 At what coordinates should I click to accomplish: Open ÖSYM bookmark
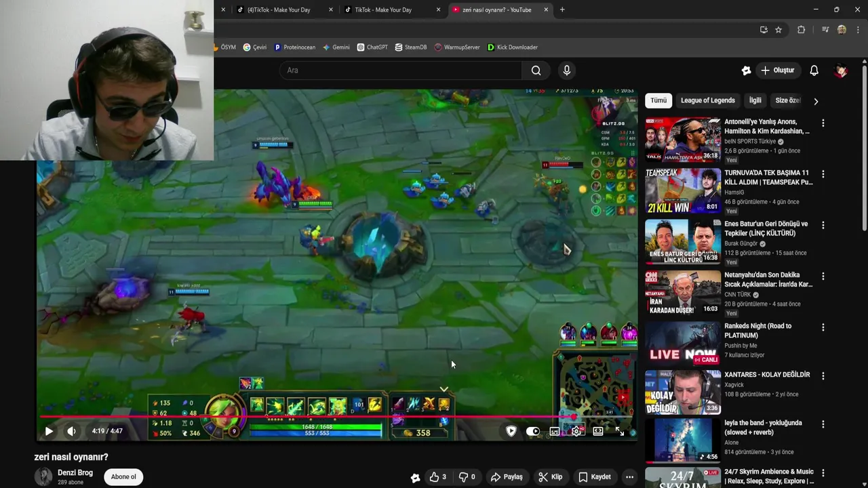click(x=225, y=47)
